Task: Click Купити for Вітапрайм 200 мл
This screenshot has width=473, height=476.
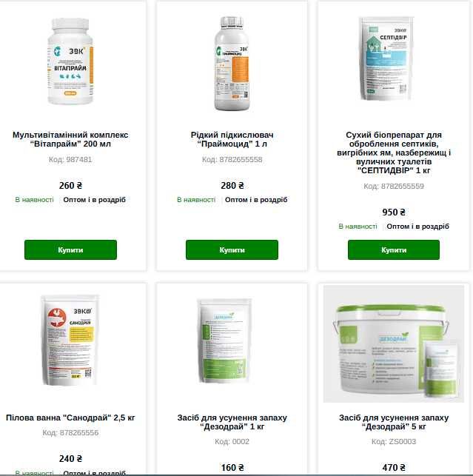Action: [70, 249]
